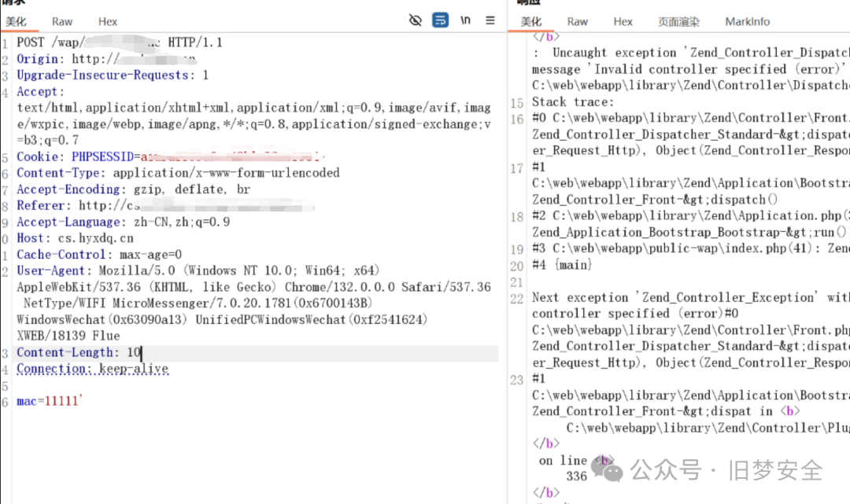Click 'Stack trace:' line in response

[573, 101]
